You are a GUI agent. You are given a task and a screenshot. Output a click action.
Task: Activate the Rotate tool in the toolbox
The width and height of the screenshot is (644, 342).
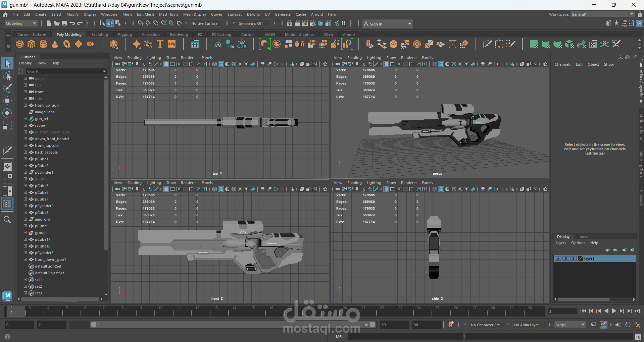7,113
